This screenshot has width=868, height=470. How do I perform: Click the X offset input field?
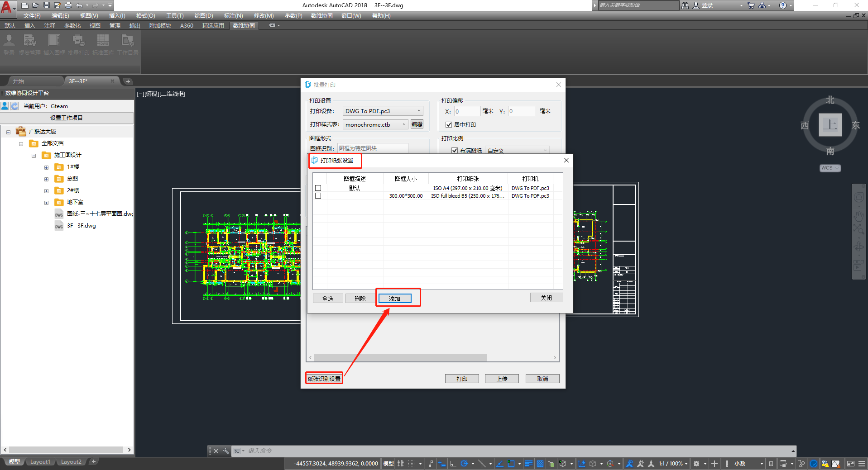click(x=467, y=111)
